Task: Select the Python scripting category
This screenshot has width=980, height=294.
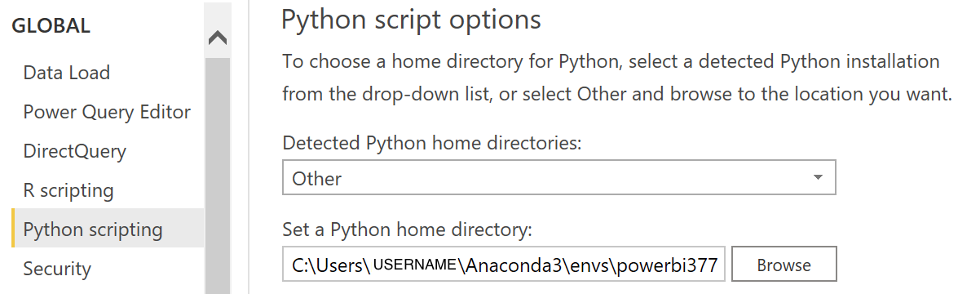Action: pos(93,229)
